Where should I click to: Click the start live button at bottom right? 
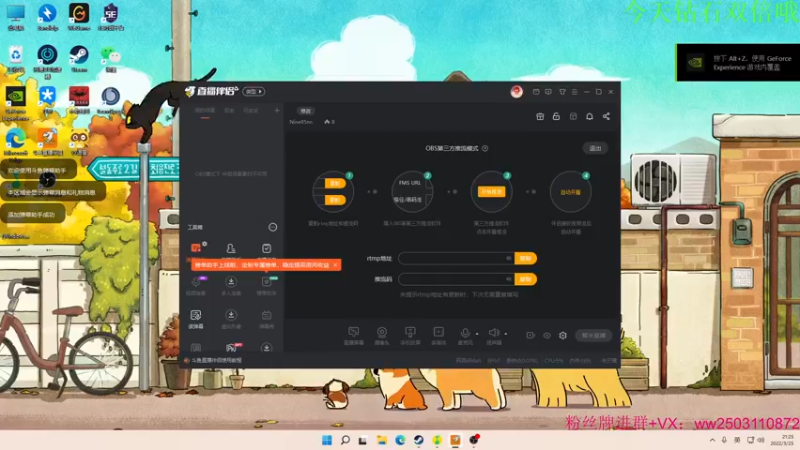[594, 335]
